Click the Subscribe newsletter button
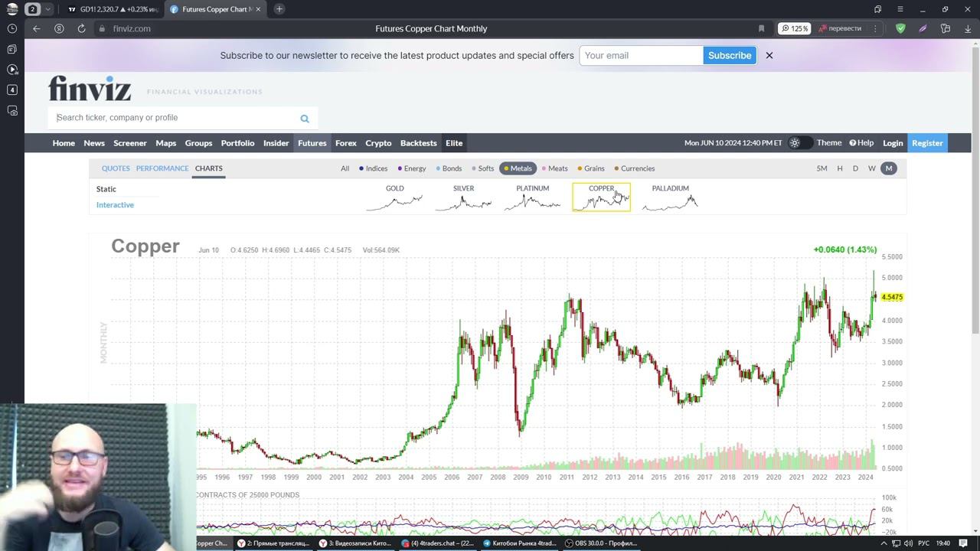 tap(730, 55)
